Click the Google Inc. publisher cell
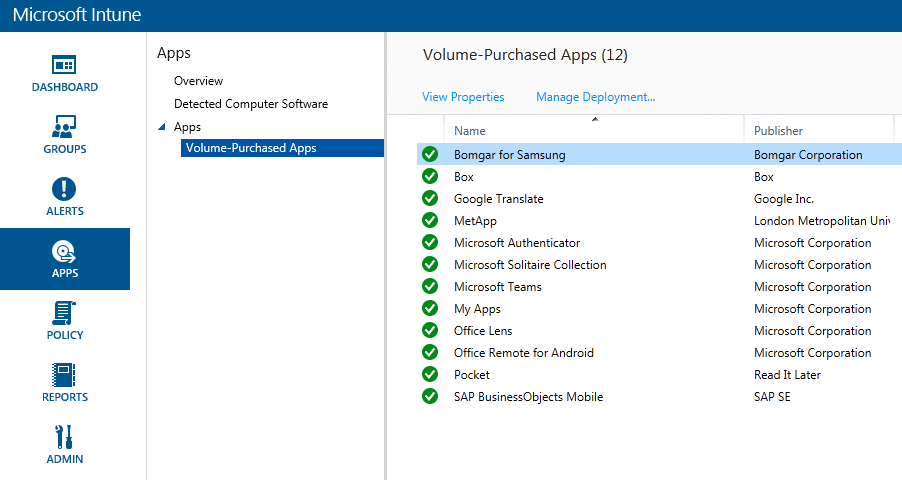 (784, 199)
